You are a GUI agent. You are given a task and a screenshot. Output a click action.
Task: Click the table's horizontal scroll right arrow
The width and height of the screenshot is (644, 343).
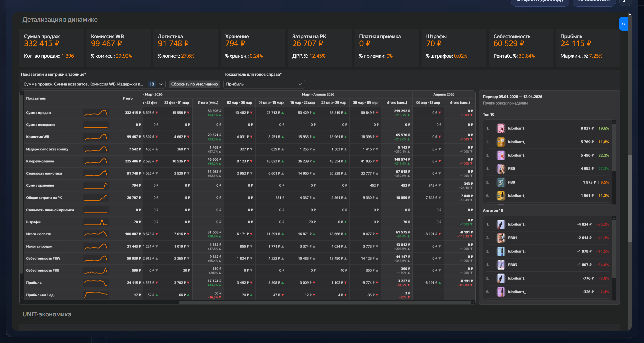(x=473, y=303)
